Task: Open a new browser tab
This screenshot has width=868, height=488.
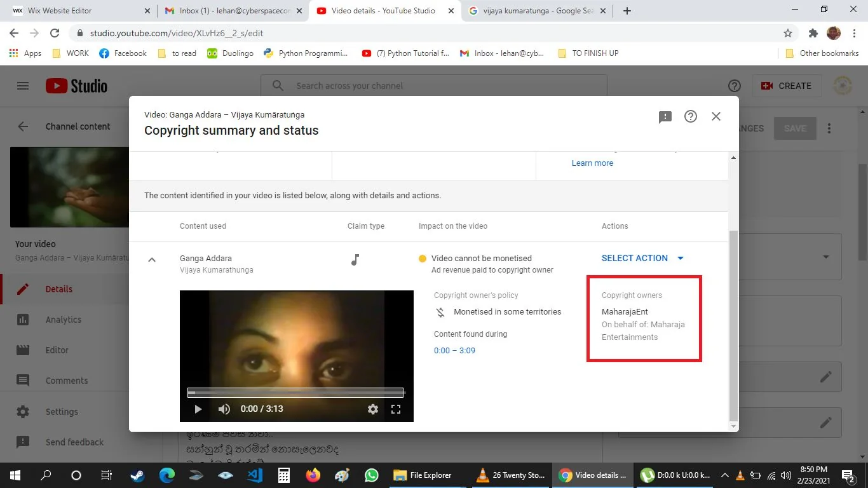Action: coord(627,11)
